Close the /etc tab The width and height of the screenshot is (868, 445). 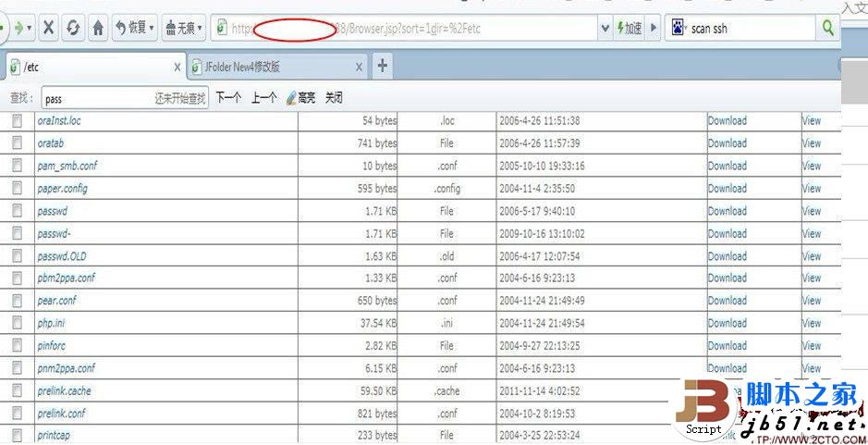pos(177,67)
